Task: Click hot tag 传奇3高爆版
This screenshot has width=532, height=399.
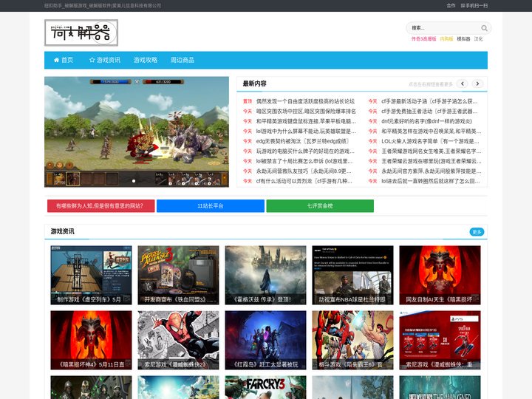Action: (x=424, y=39)
